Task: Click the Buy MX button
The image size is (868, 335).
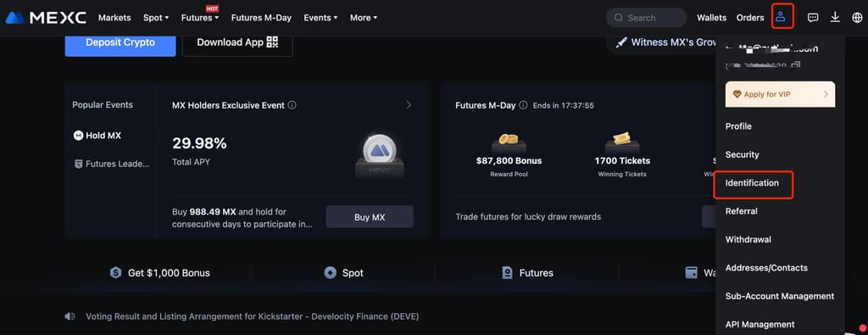Action: point(370,217)
